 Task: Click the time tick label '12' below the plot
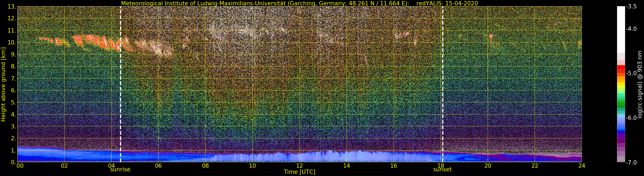pos(300,166)
